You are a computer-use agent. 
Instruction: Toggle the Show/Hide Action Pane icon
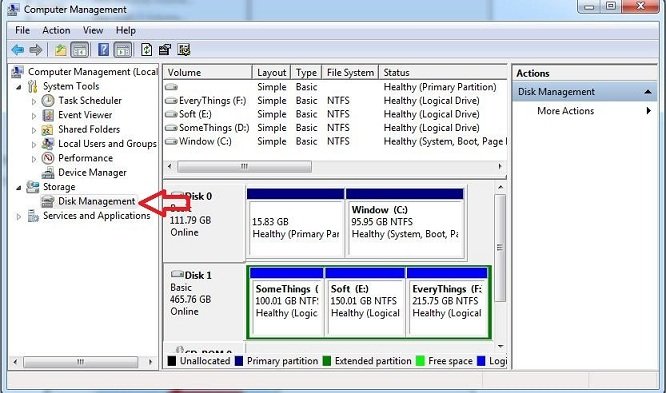[123, 50]
